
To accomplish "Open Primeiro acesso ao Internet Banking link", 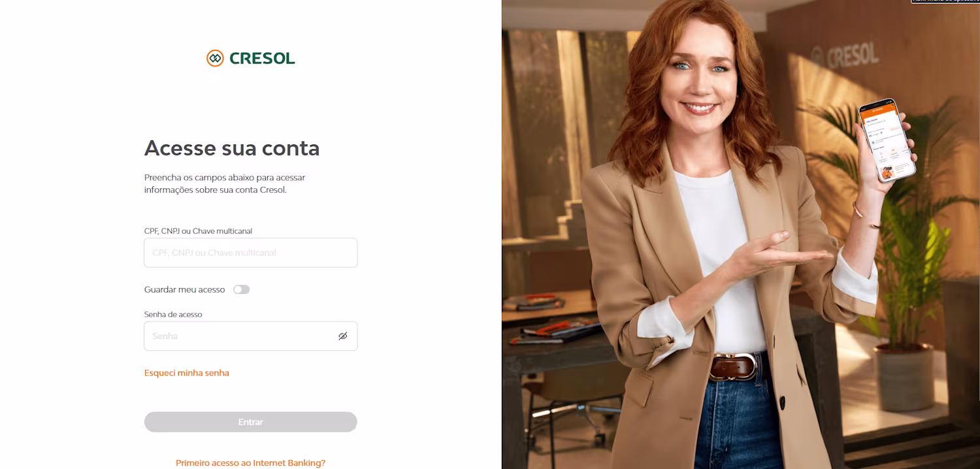I will (x=250, y=462).
